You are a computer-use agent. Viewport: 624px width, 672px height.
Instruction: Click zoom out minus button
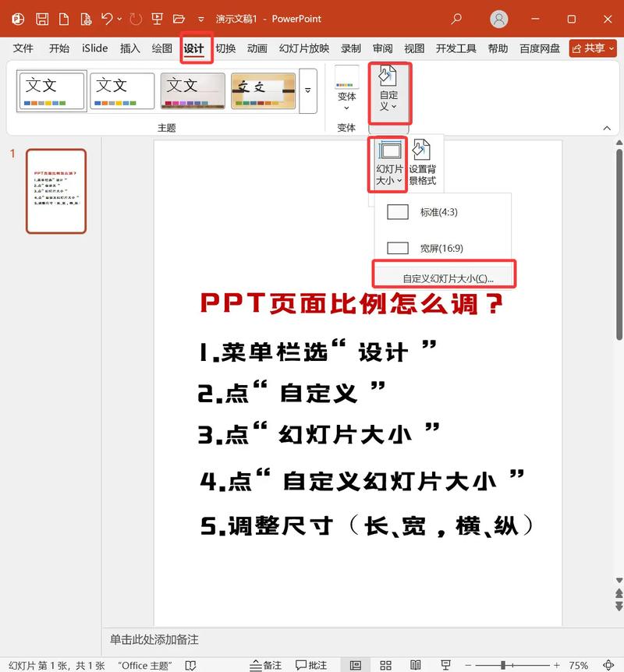pyautogui.click(x=468, y=666)
